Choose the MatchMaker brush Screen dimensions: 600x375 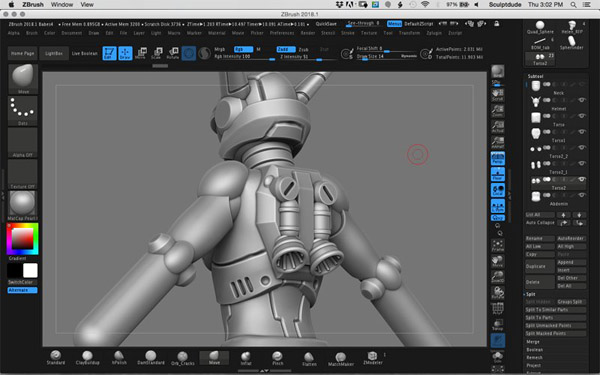pos(341,359)
